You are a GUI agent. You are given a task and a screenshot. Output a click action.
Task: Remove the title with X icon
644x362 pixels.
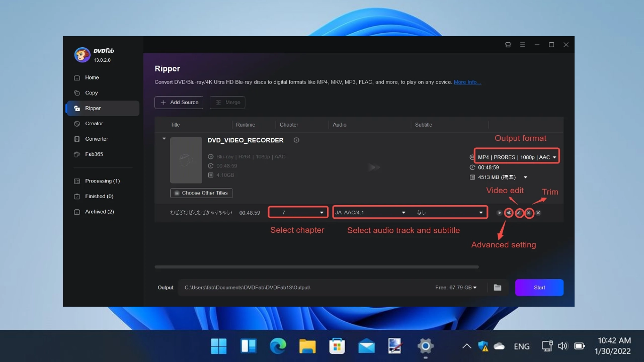click(x=538, y=213)
